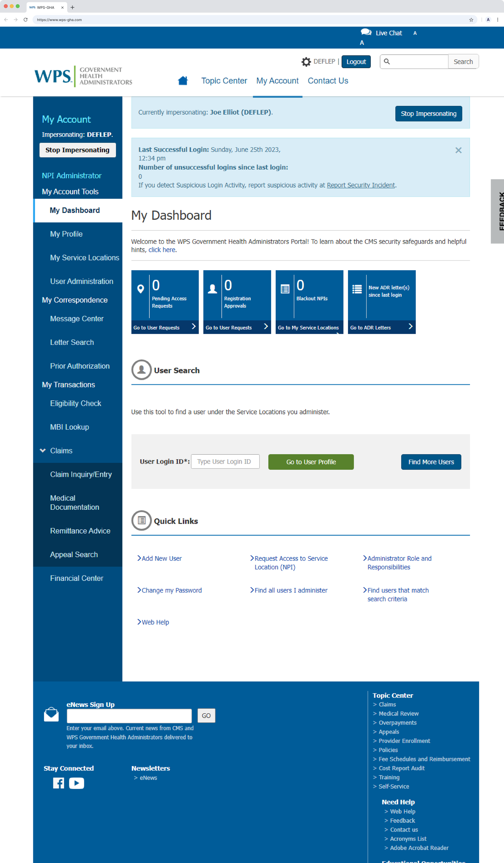The image size is (504, 863).
Task: Open the YouTube icon in footer
Action: [x=77, y=783]
